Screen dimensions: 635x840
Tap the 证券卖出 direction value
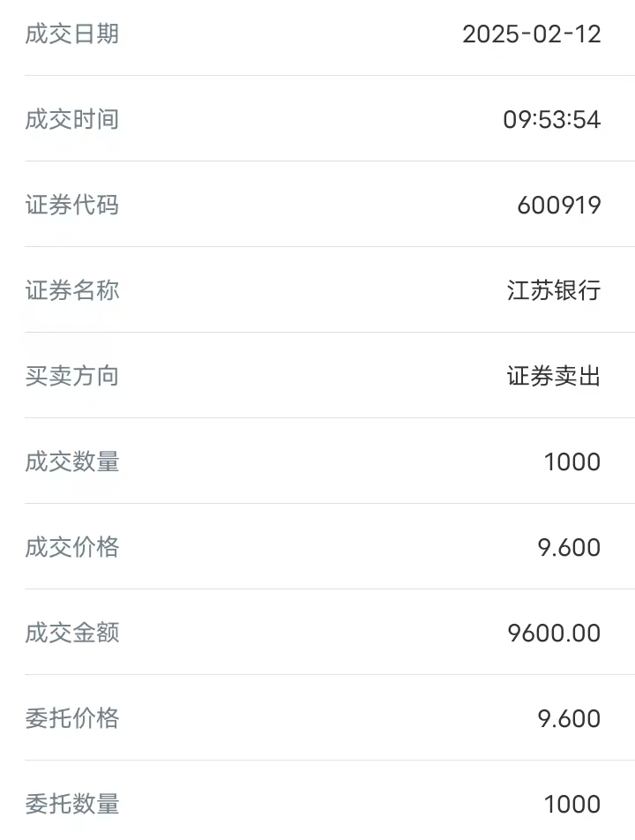[554, 376]
